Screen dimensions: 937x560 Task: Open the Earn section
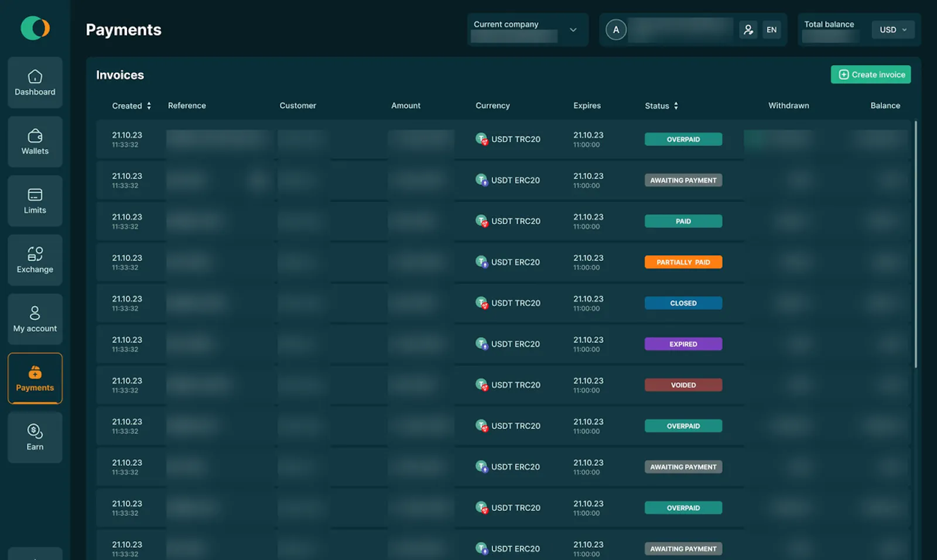tap(35, 437)
